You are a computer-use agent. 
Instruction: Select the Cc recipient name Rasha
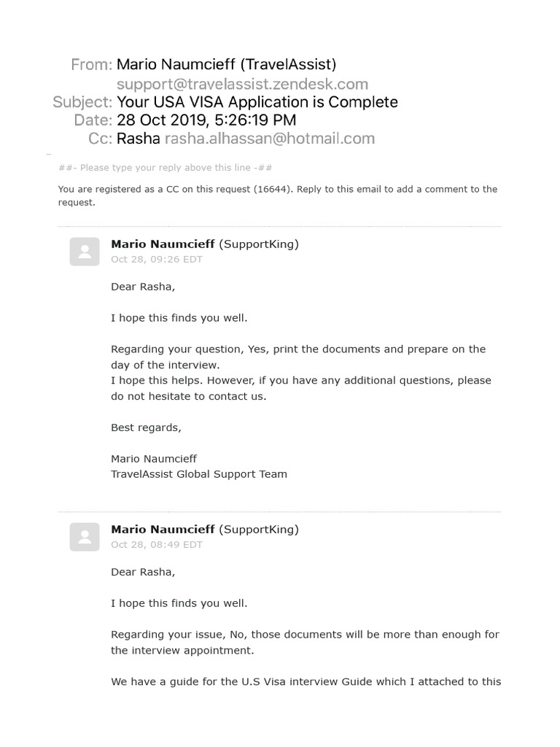click(139, 139)
